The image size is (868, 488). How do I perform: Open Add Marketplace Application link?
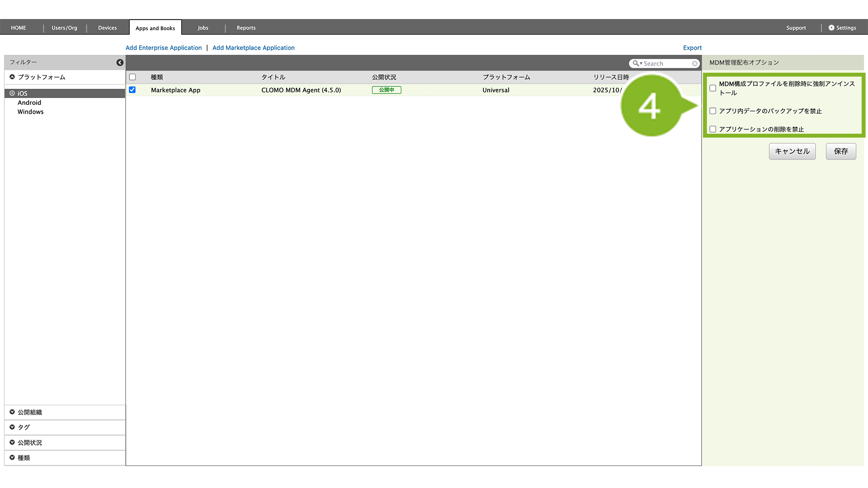tap(253, 48)
